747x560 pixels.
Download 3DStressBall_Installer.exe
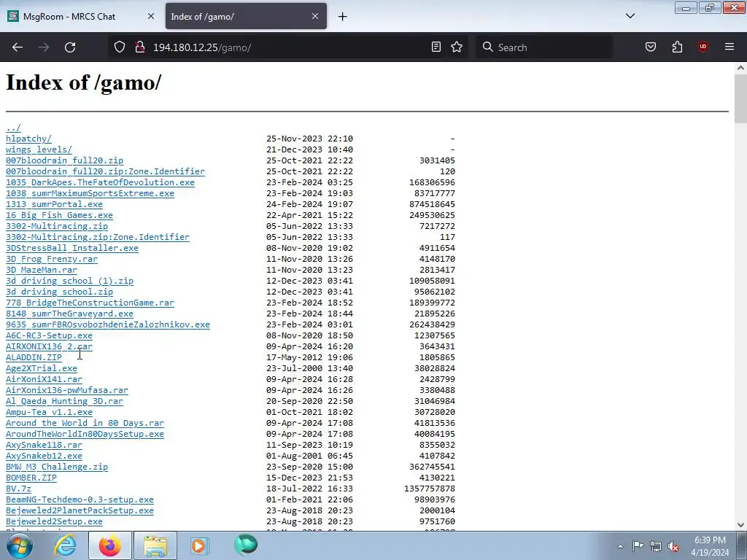(x=72, y=248)
